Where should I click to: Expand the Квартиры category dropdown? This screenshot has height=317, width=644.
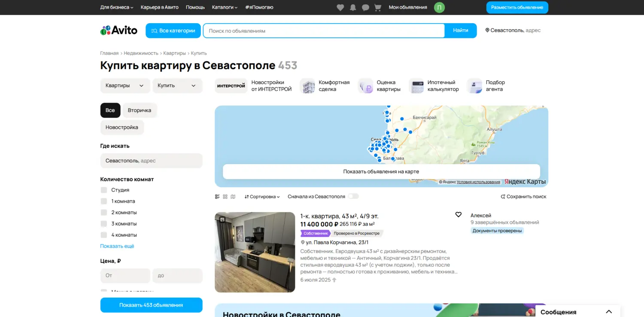coord(125,85)
